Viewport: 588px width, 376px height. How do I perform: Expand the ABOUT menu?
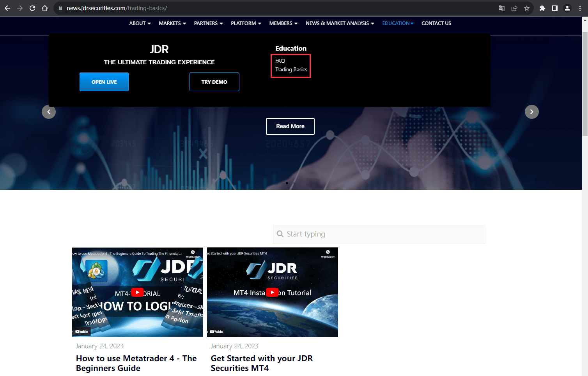[140, 23]
